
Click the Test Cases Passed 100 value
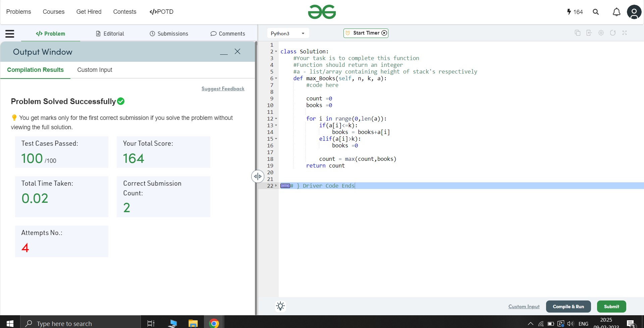[x=32, y=158]
